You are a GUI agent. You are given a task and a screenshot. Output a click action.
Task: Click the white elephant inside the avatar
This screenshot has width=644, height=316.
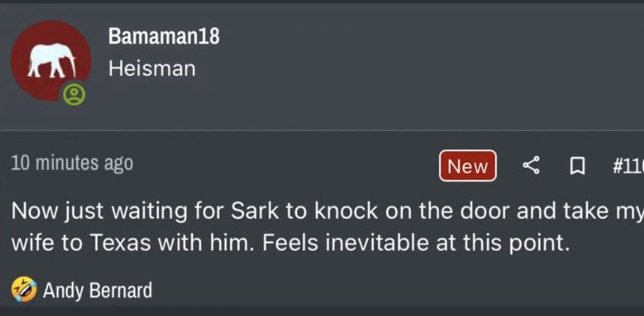[x=50, y=59]
